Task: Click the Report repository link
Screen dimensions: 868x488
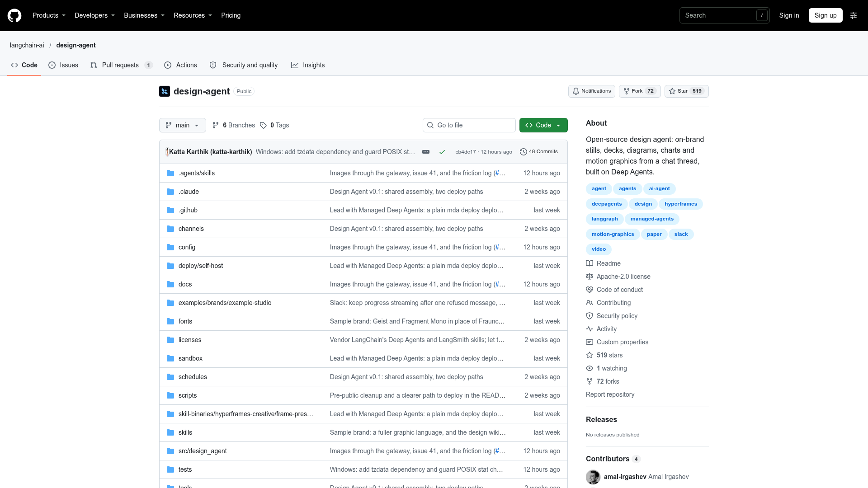Action: point(610,394)
